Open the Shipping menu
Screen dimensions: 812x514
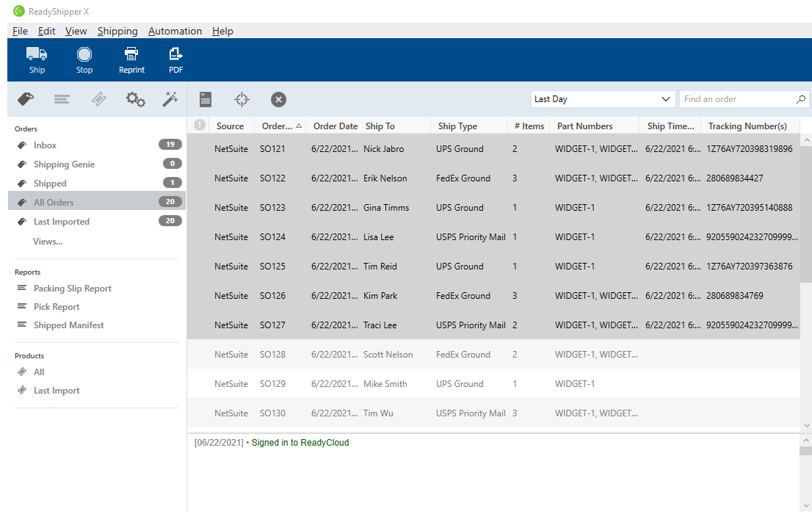coord(117,31)
